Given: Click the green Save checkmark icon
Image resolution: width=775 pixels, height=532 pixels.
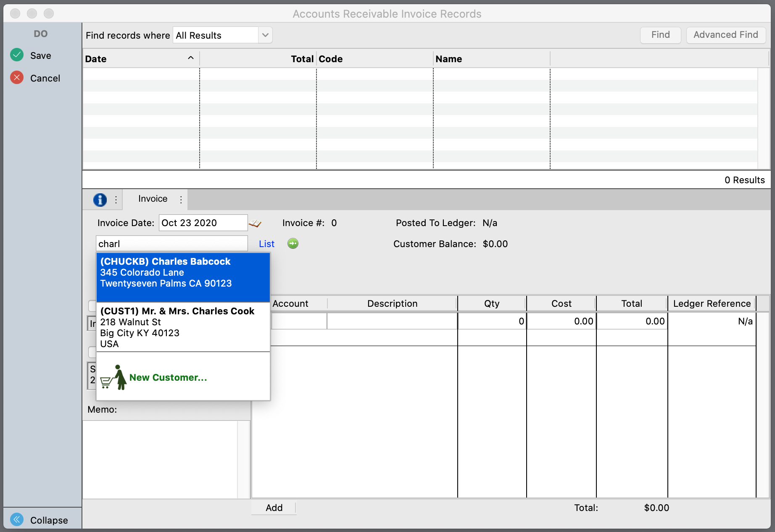Looking at the screenshot, I should click(x=17, y=55).
